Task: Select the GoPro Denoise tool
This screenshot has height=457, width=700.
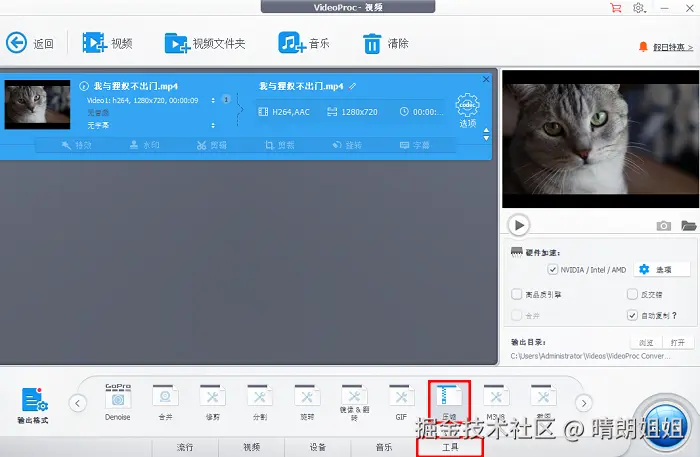Action: point(118,396)
